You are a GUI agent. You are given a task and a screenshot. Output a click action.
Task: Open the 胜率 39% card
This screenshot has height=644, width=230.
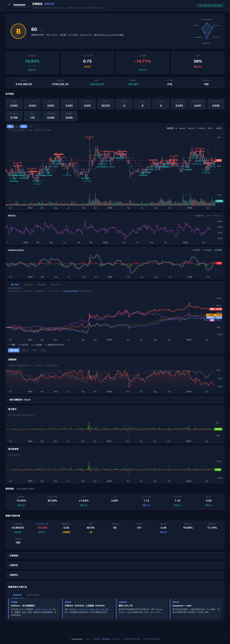198,63
